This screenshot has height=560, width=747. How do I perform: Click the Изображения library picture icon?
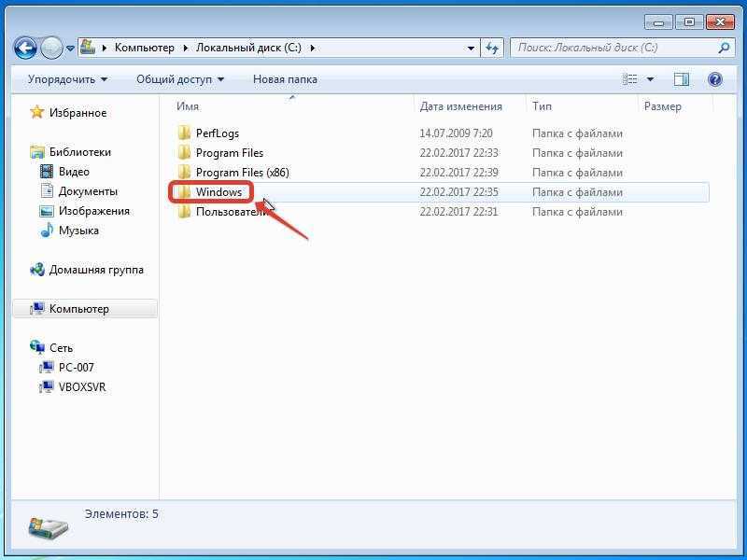coord(47,211)
